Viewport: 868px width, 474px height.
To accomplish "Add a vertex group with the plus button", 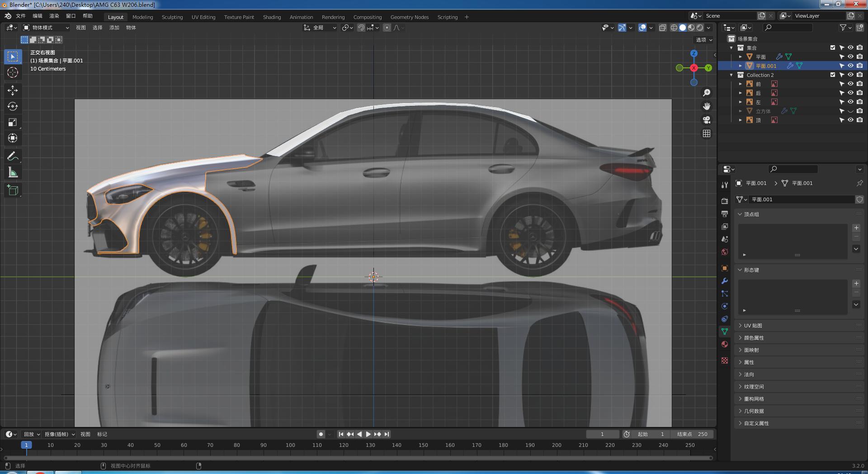I will (856, 228).
